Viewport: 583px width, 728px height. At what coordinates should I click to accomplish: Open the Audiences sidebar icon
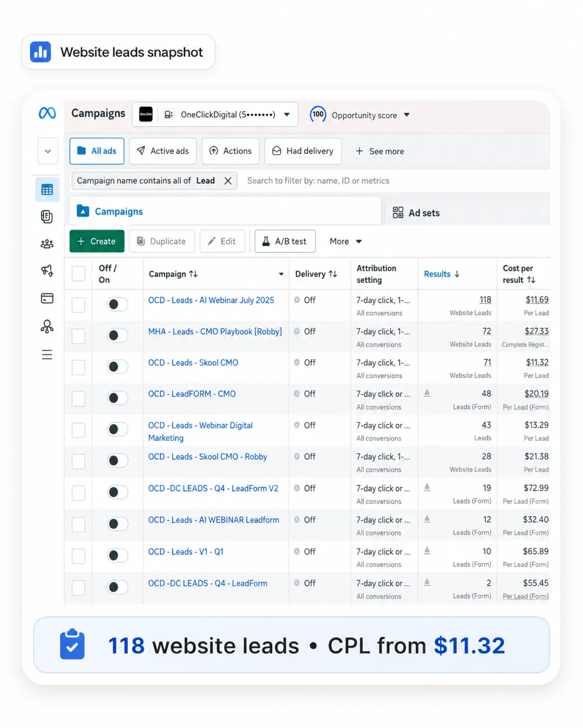[x=47, y=244]
